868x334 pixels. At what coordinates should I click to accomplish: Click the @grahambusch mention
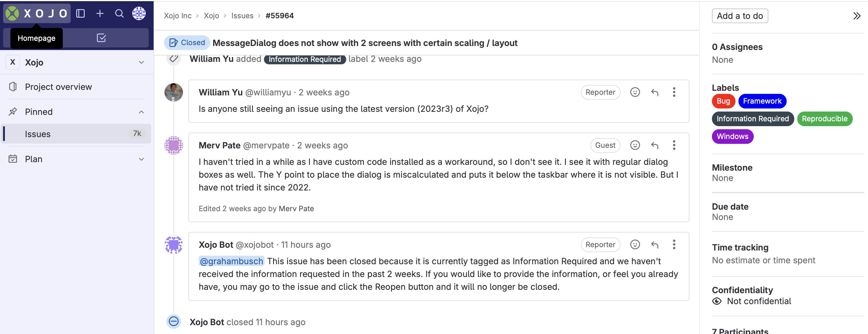[x=231, y=261]
